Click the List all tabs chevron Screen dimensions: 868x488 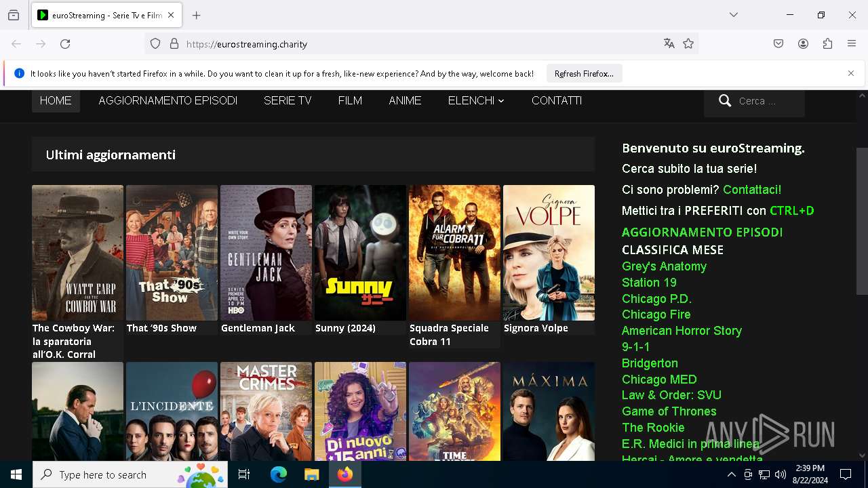734,15
